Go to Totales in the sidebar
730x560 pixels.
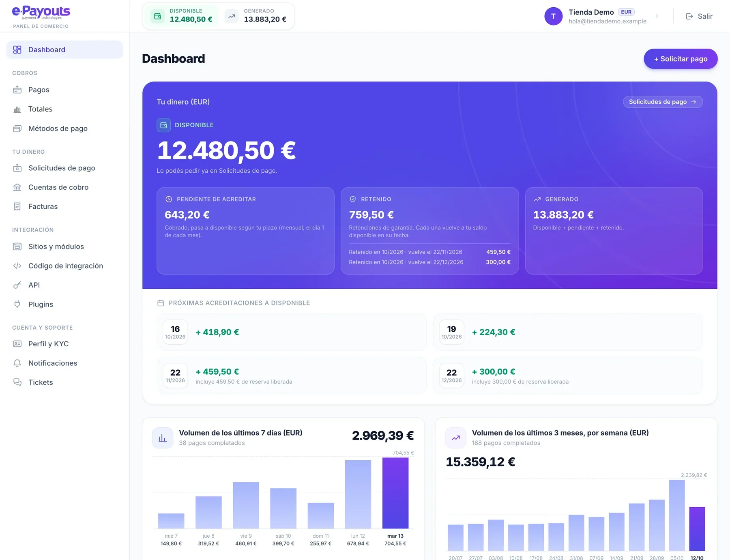click(x=65, y=109)
